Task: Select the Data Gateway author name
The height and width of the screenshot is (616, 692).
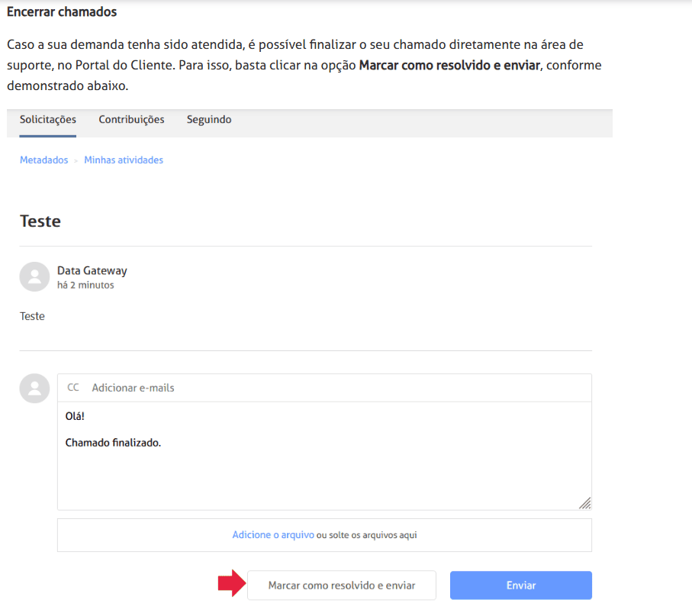Action: point(92,271)
